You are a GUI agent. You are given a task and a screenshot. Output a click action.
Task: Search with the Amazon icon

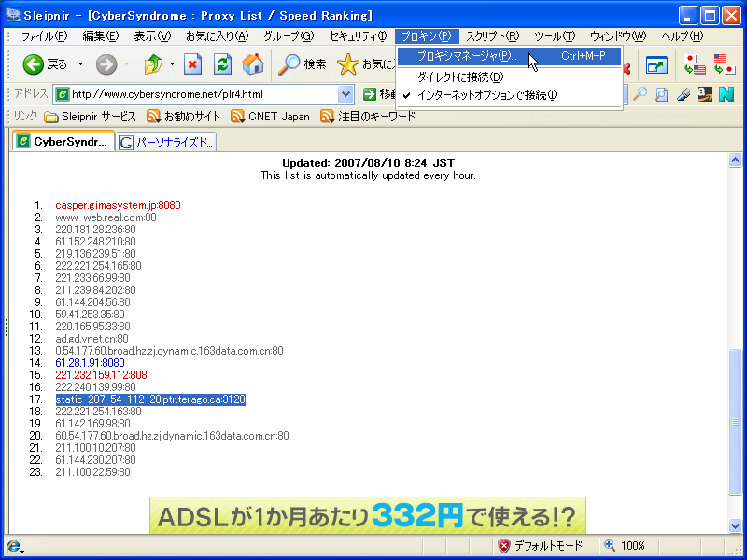[705, 94]
